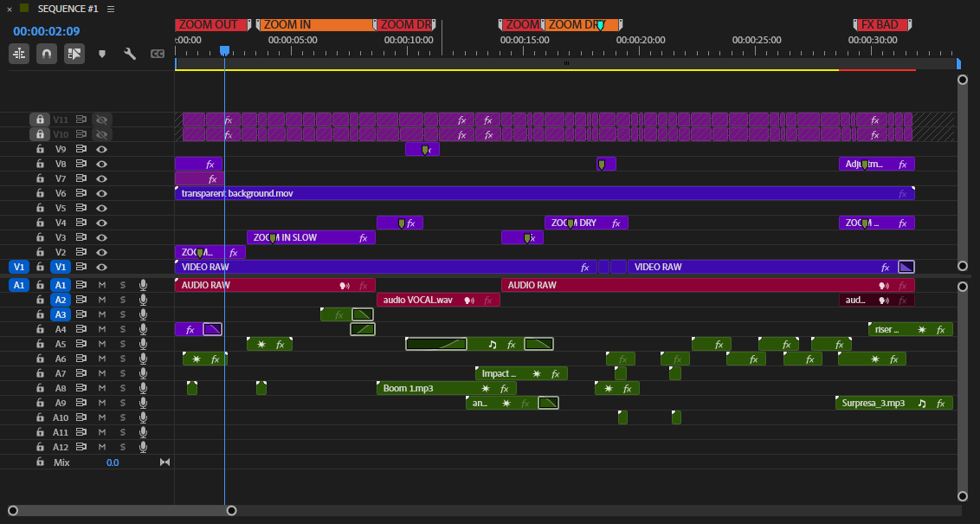Lock track V9 with its padlock
Viewport: 980px width, 524px height.
click(x=40, y=150)
